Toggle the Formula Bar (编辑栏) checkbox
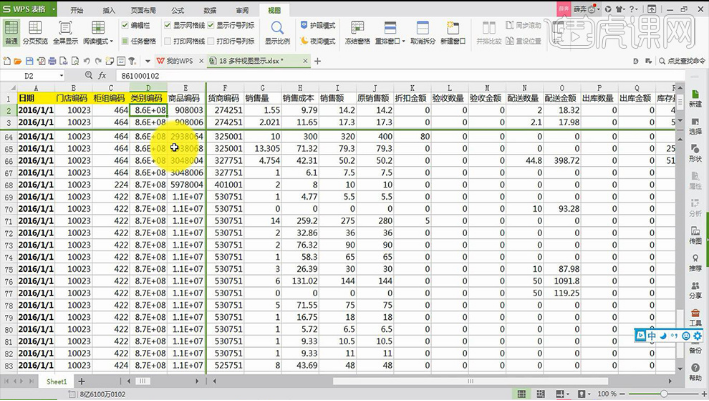This screenshot has height=401, width=709. pyautogui.click(x=125, y=25)
